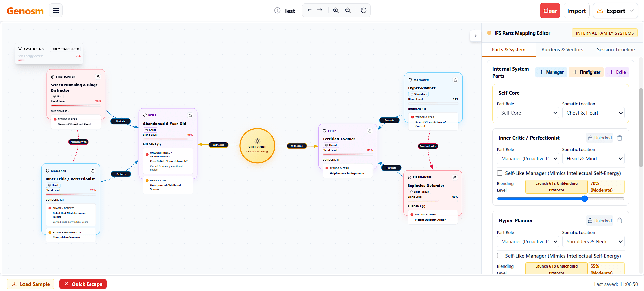
Task: Adjust Inner Critic blending level slider
Action: (560, 199)
